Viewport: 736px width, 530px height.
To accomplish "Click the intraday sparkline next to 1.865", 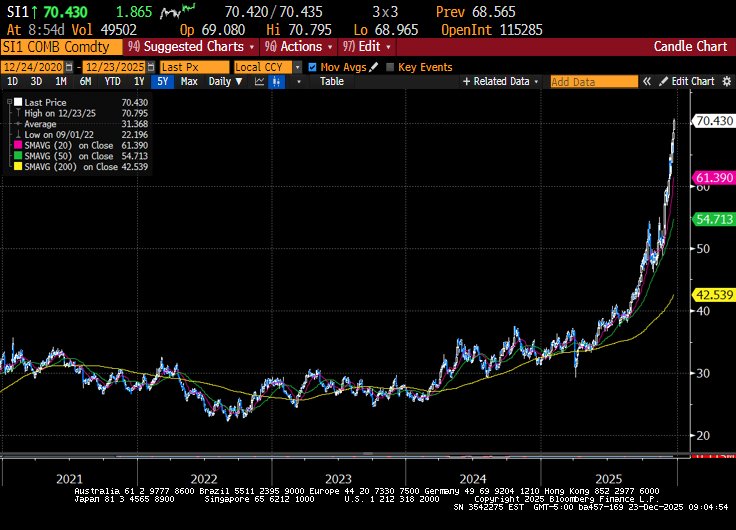I will click(177, 11).
